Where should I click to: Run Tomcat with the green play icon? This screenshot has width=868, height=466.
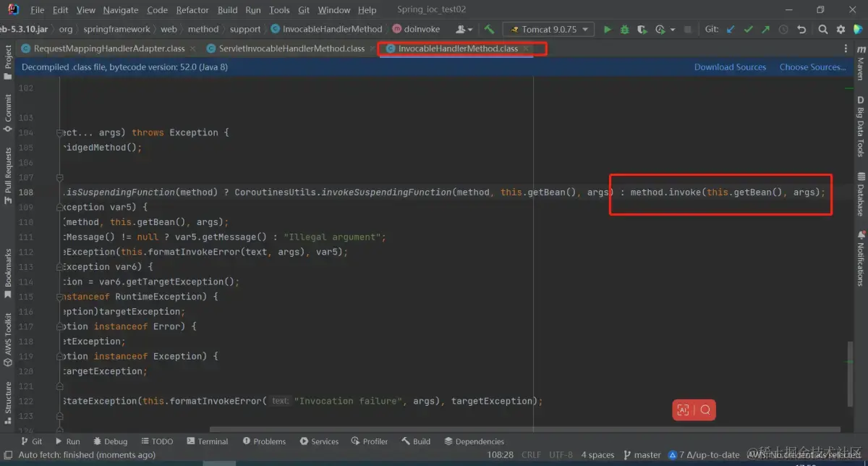click(608, 30)
